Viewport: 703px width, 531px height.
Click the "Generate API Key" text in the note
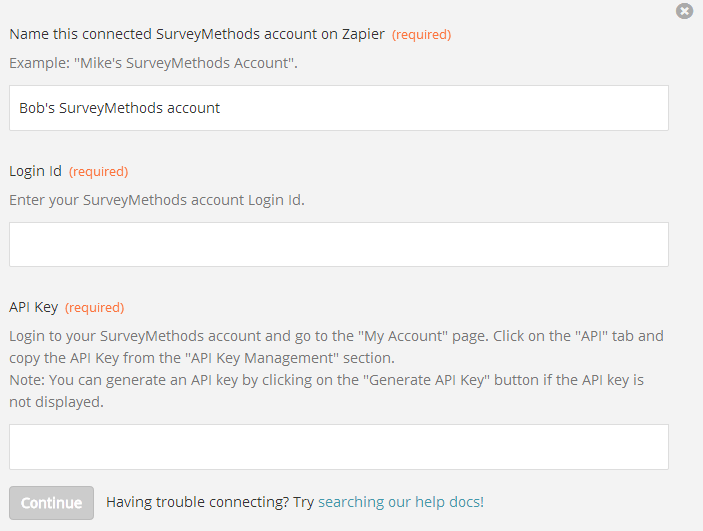tap(426, 380)
